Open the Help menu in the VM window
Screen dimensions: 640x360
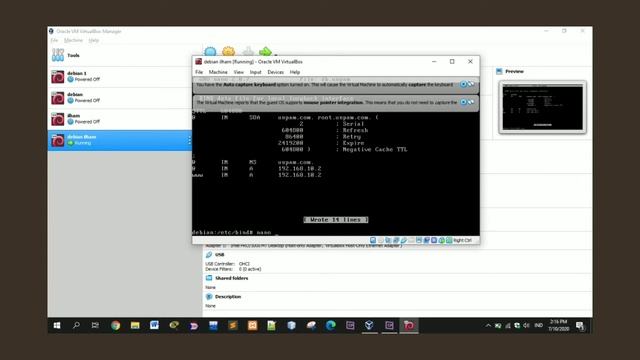tap(295, 72)
